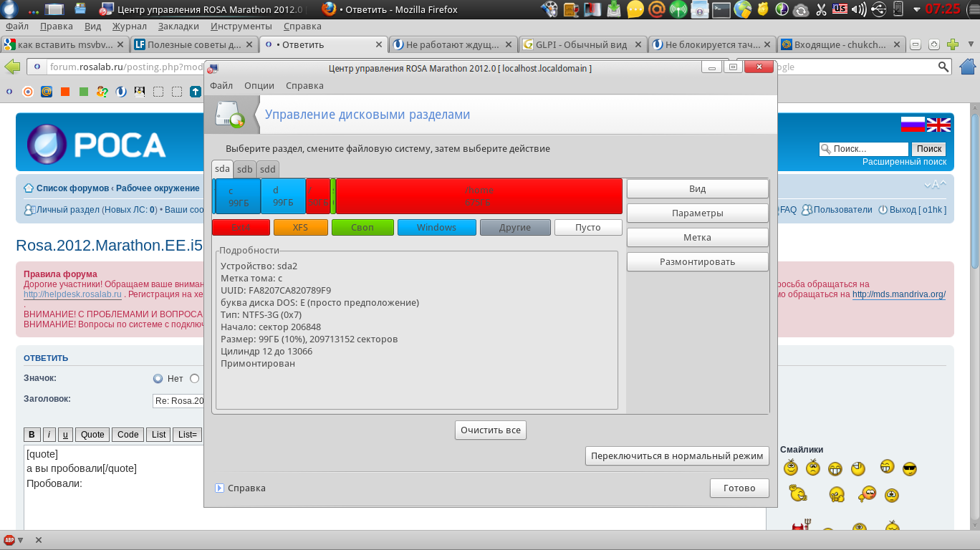The image size is (980, 550).
Task: Open the user with question mark bookmark
Action: (x=102, y=92)
